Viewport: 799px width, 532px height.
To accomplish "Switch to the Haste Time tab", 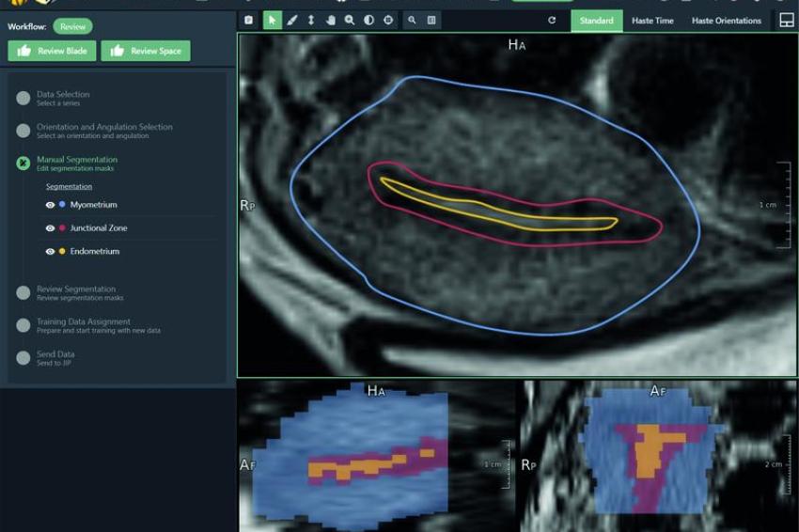I will [652, 21].
